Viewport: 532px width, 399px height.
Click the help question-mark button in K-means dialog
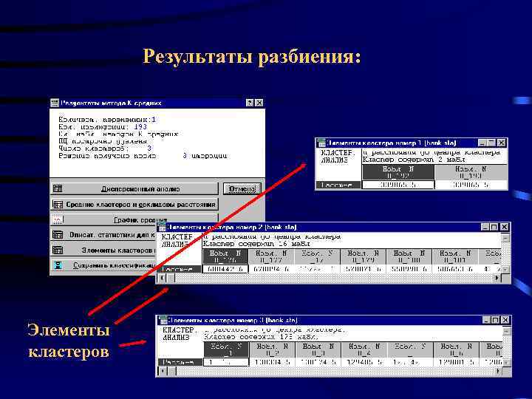point(250,103)
